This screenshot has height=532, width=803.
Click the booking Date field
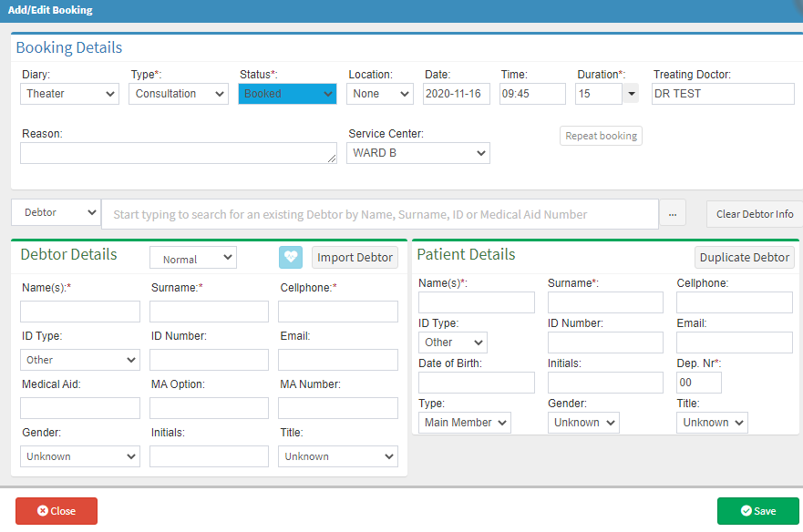pos(457,94)
